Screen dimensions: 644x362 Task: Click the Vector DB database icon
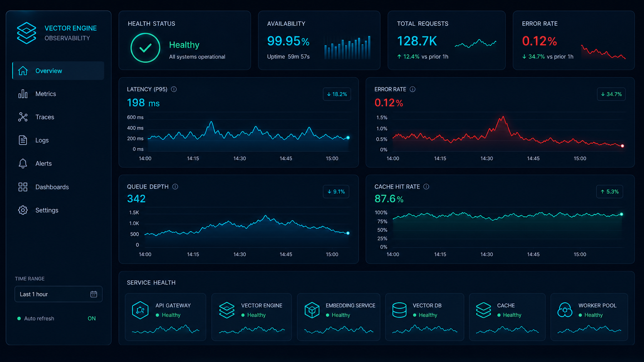[399, 310]
